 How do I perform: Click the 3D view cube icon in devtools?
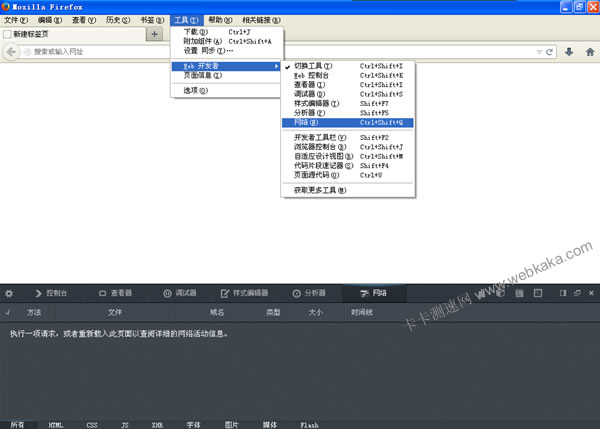(x=500, y=293)
